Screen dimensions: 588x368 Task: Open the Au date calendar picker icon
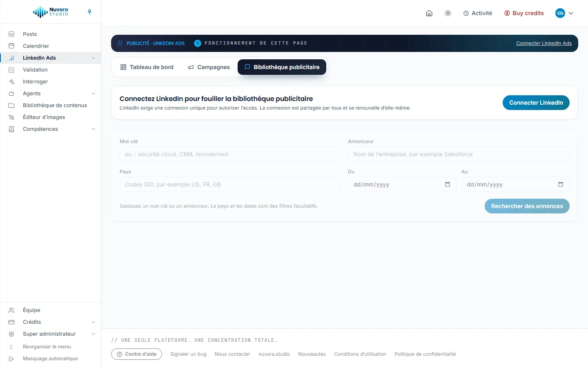click(x=561, y=184)
